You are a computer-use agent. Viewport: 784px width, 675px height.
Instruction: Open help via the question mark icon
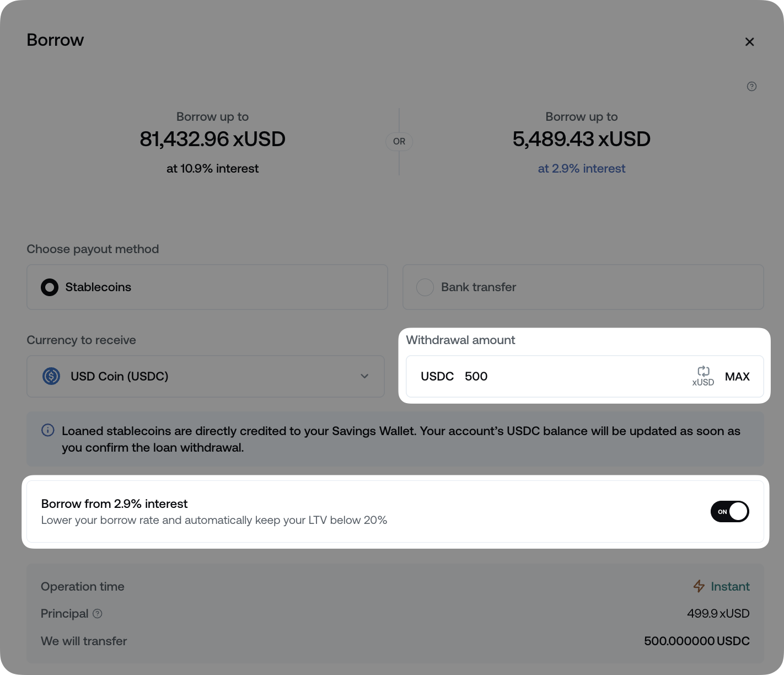point(751,86)
